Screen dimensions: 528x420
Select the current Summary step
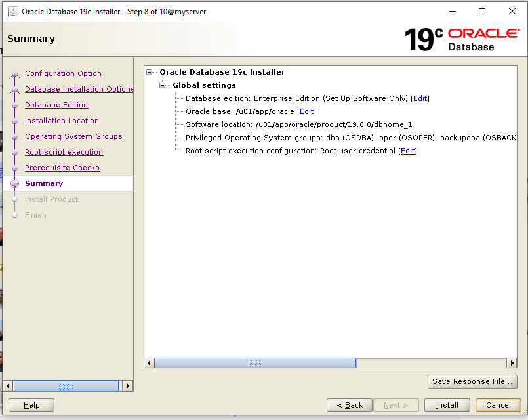pyautogui.click(x=44, y=183)
